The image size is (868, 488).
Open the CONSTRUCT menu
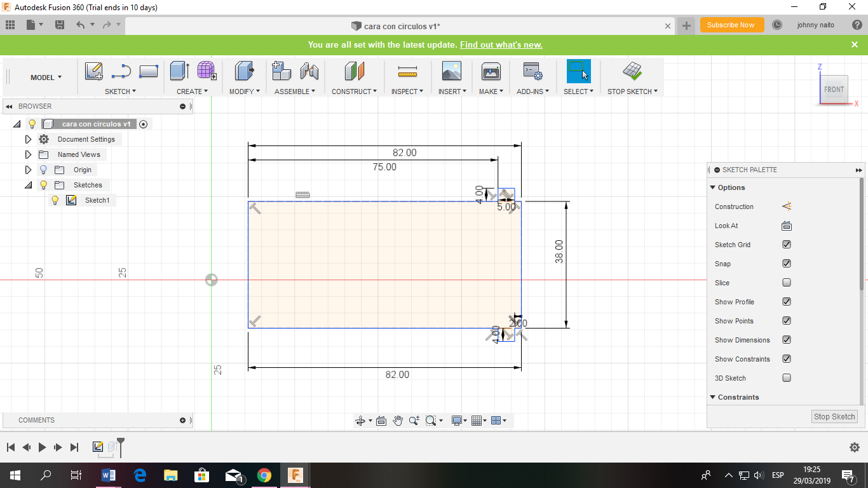(x=355, y=91)
